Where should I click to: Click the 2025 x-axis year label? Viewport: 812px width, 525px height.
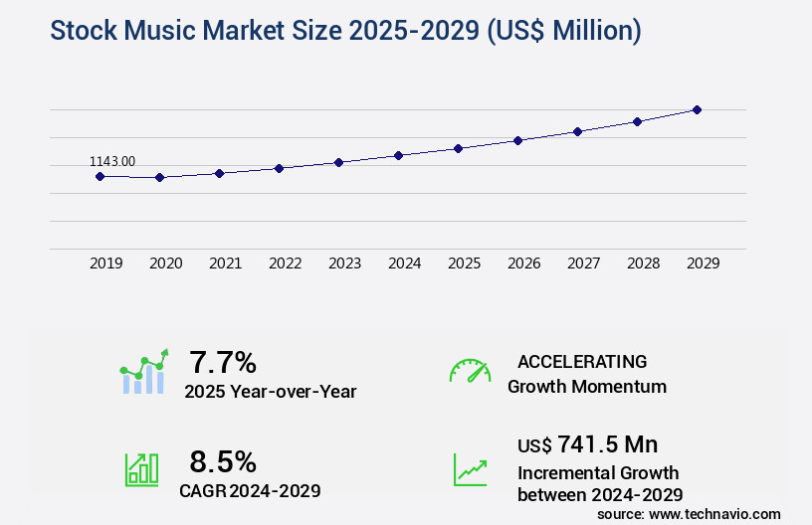[x=465, y=263]
